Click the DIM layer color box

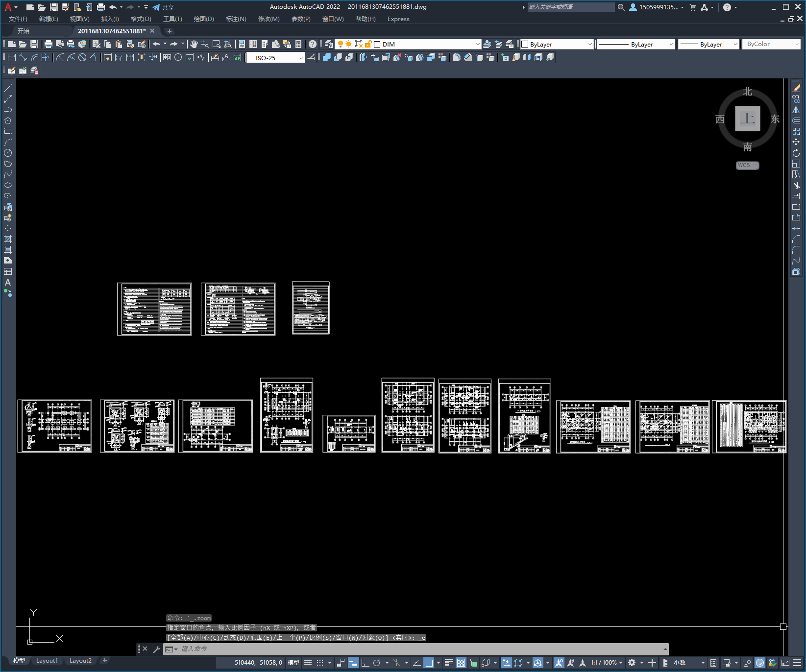click(x=377, y=44)
